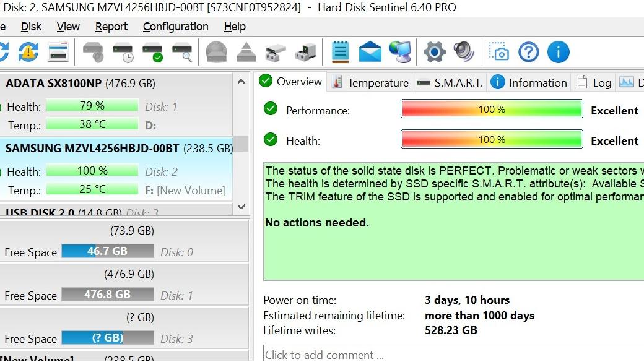Switch to the S.M.A.R.T. tab
Image resolution: width=644 pixels, height=362 pixels.
(450, 82)
